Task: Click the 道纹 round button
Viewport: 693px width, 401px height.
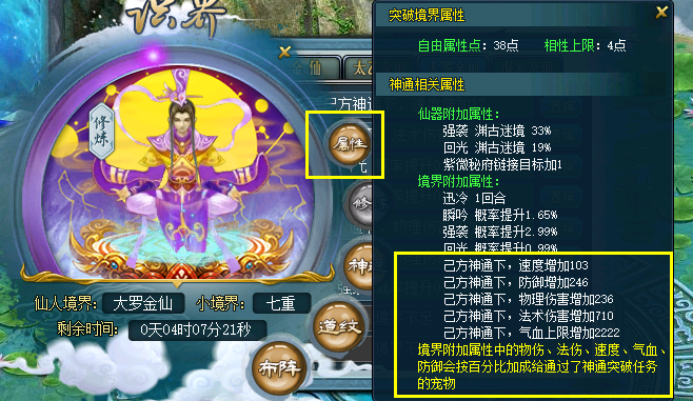Action: [x=338, y=326]
